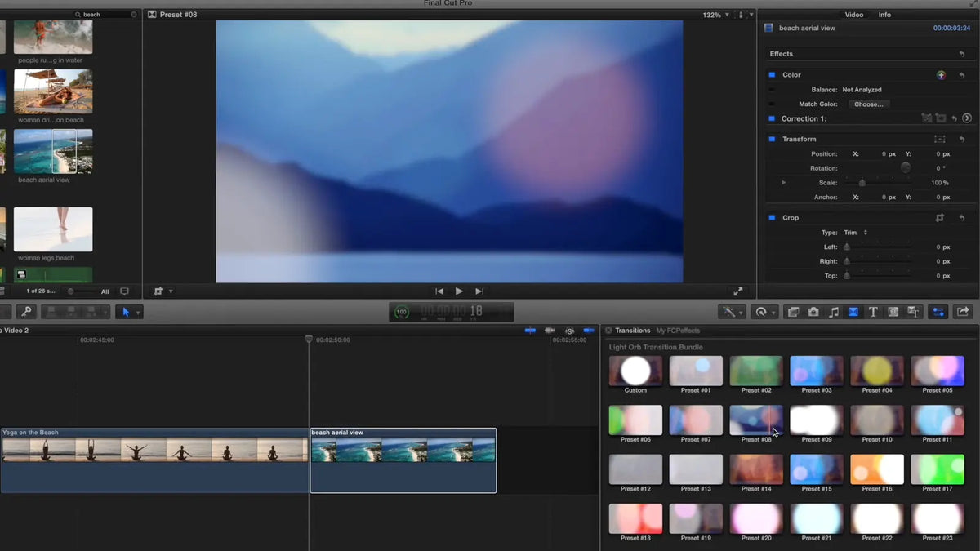Open the Retime speed menu
This screenshot has height=551, width=980.
[764, 312]
